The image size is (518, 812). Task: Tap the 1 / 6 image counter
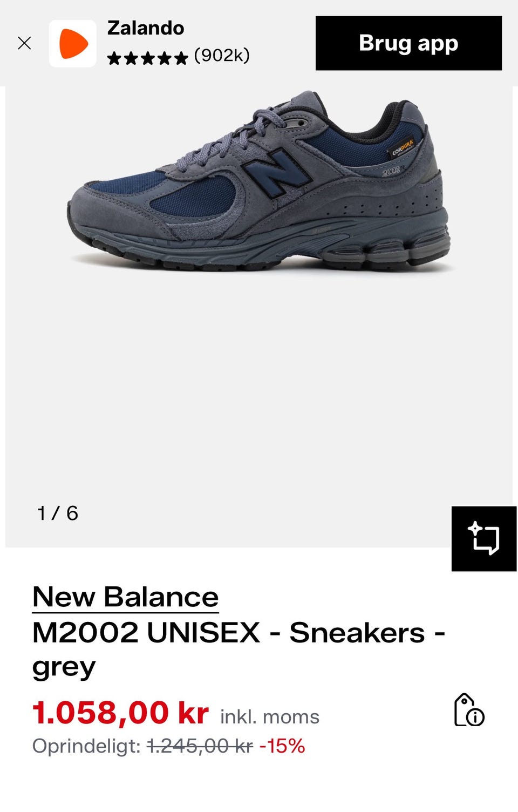[x=58, y=513]
